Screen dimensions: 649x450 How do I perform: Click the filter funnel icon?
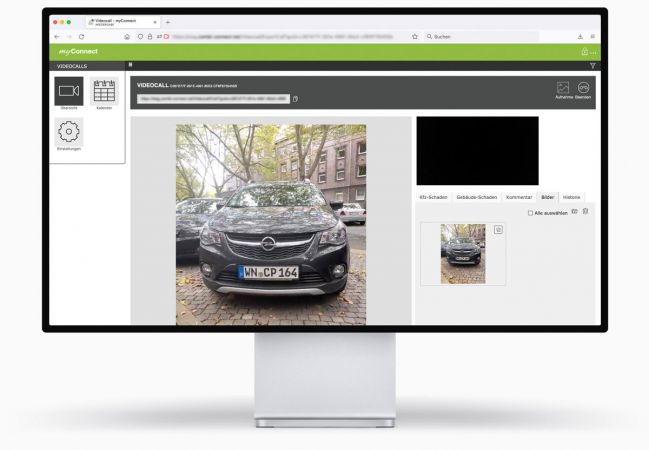(x=593, y=66)
